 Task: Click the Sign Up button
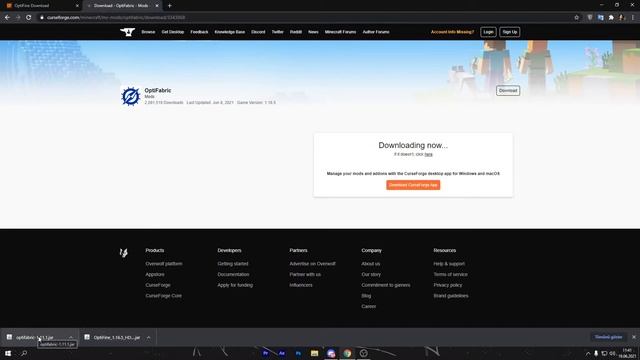(509, 32)
